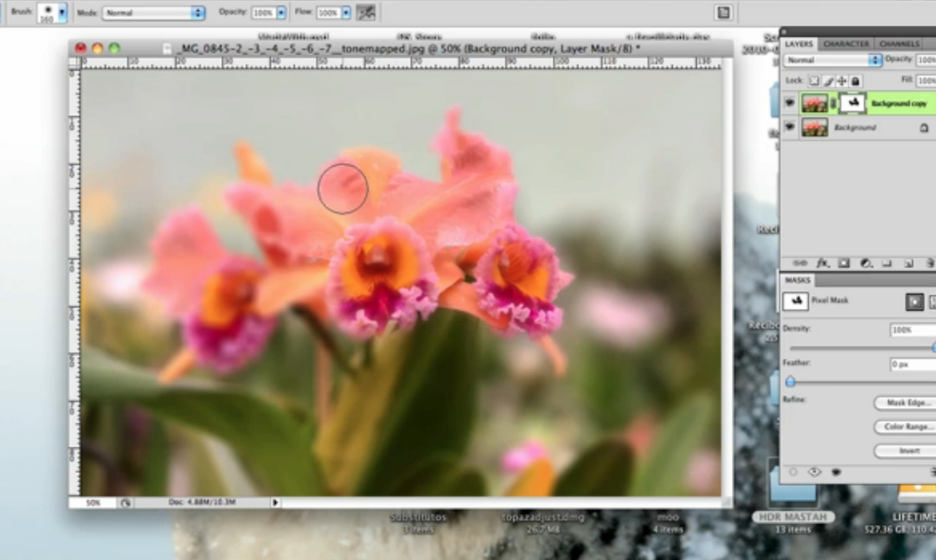The height and width of the screenshot is (560, 936).
Task: Click the lock image pixels brush icon
Action: (x=828, y=81)
